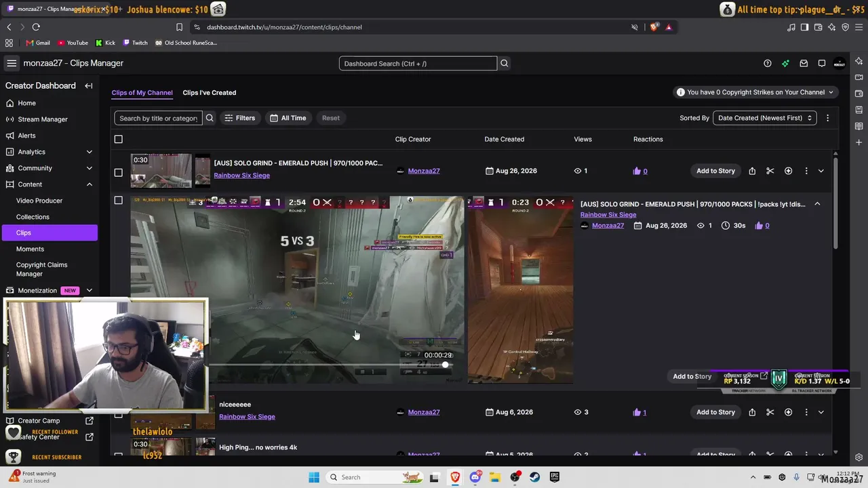868x488 pixels.
Task: Click the feature icon on niceeeeee row
Action: coord(788,412)
